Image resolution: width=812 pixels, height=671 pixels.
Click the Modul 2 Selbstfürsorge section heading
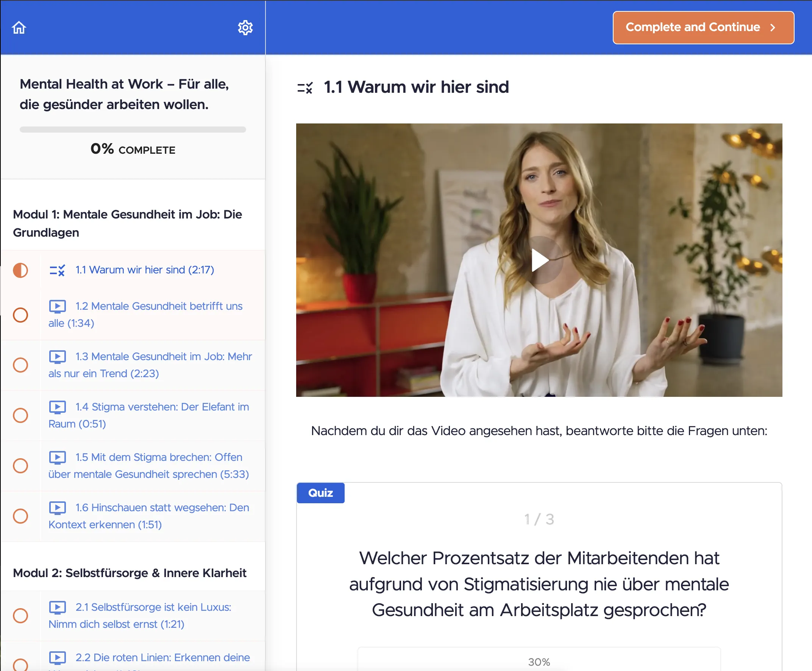[130, 573]
